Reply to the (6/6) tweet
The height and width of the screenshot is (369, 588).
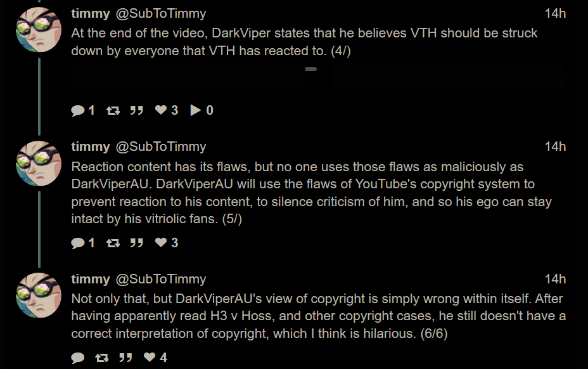[78, 358]
